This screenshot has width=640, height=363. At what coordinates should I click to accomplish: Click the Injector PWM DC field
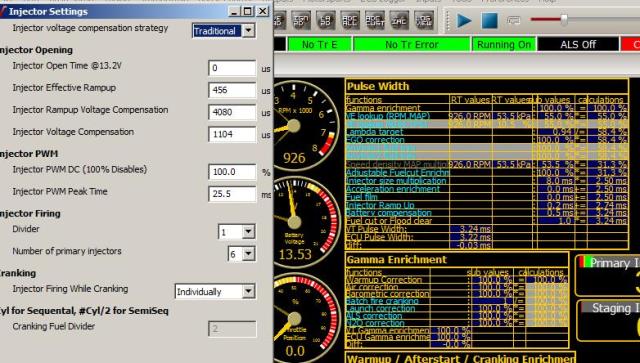pyautogui.click(x=232, y=172)
